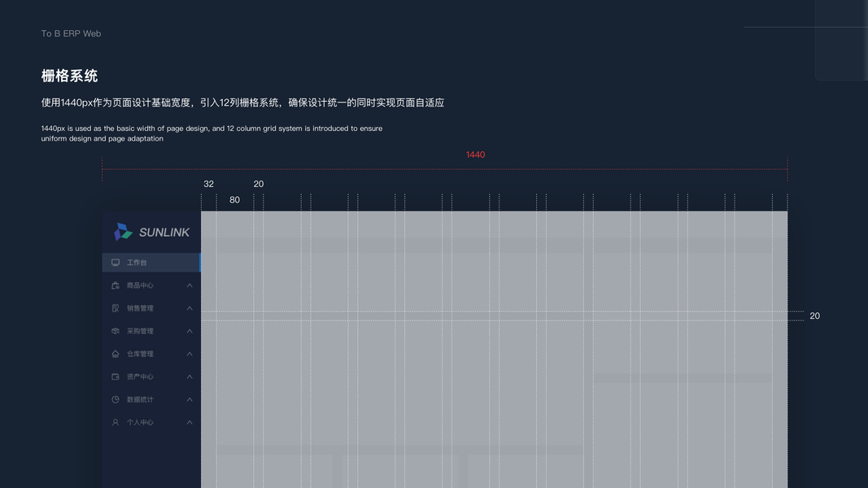Click the red 1440 width label
This screenshot has height=488, width=868.
[476, 155]
